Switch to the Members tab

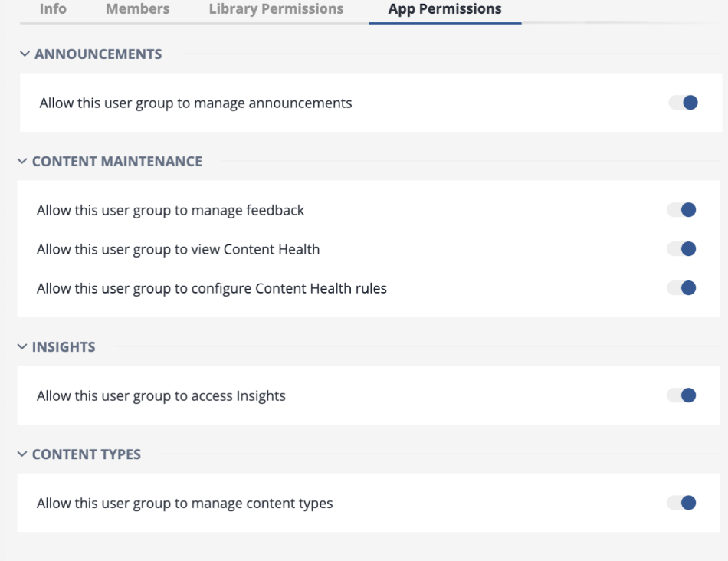point(138,9)
